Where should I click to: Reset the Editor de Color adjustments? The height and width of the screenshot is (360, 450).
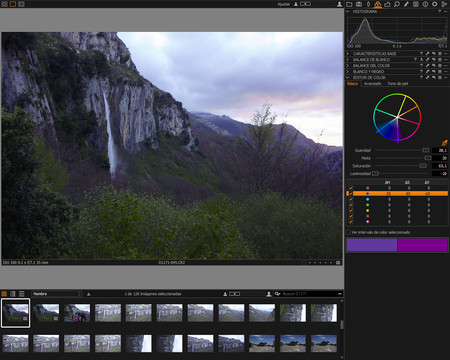pos(434,77)
